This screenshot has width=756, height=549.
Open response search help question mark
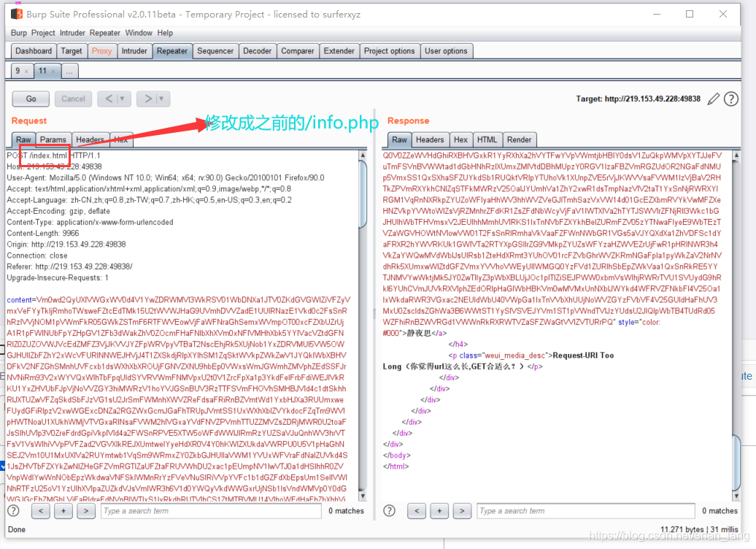pyautogui.click(x=390, y=511)
